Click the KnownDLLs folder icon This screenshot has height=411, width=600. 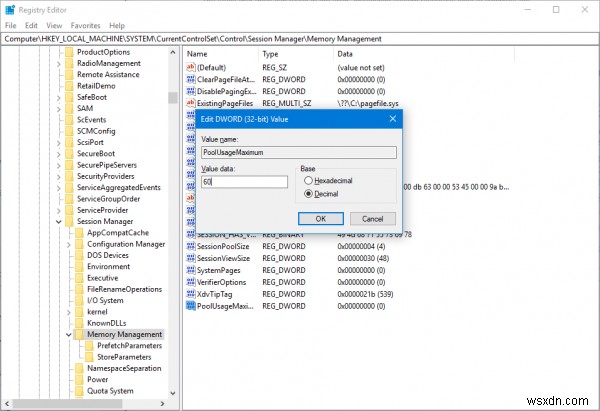point(79,323)
